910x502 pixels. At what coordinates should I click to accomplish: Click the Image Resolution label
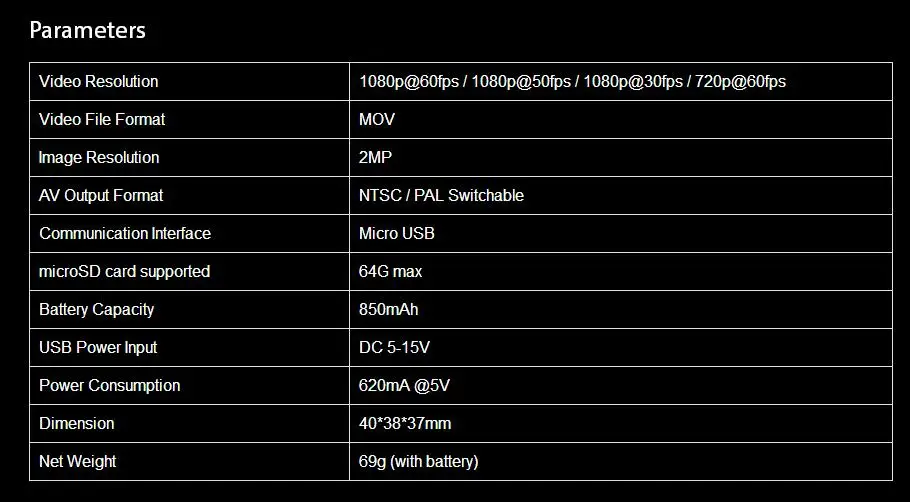point(99,157)
